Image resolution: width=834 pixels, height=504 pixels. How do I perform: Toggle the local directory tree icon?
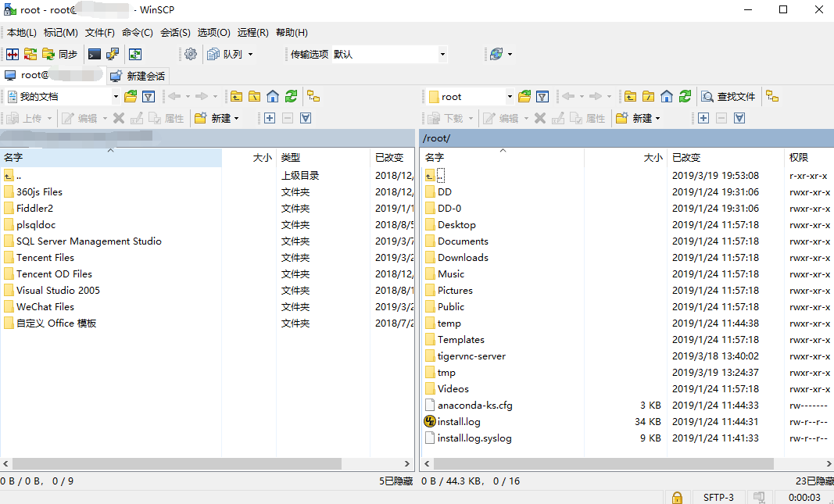pos(313,96)
